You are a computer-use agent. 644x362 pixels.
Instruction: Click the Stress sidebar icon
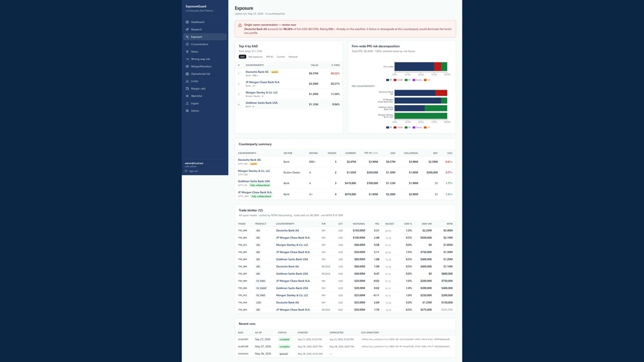click(x=187, y=51)
